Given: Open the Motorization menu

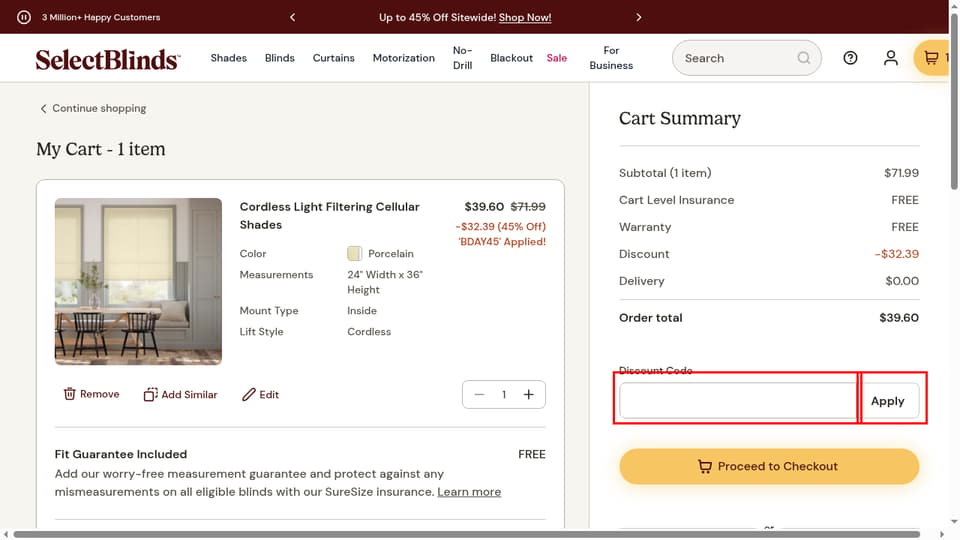Looking at the screenshot, I should tap(403, 58).
